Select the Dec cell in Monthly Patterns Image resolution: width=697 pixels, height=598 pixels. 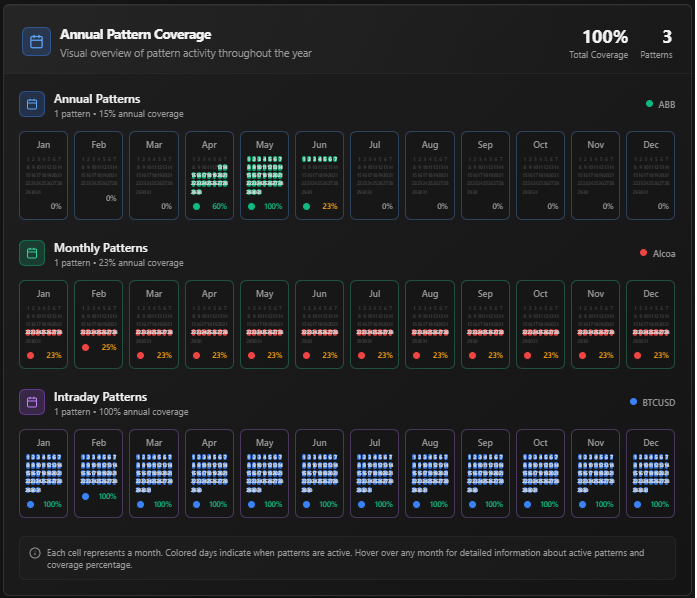coord(651,324)
